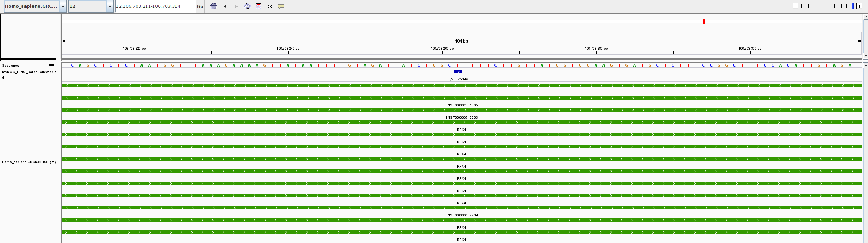Click the 104 bp span label

(461, 41)
